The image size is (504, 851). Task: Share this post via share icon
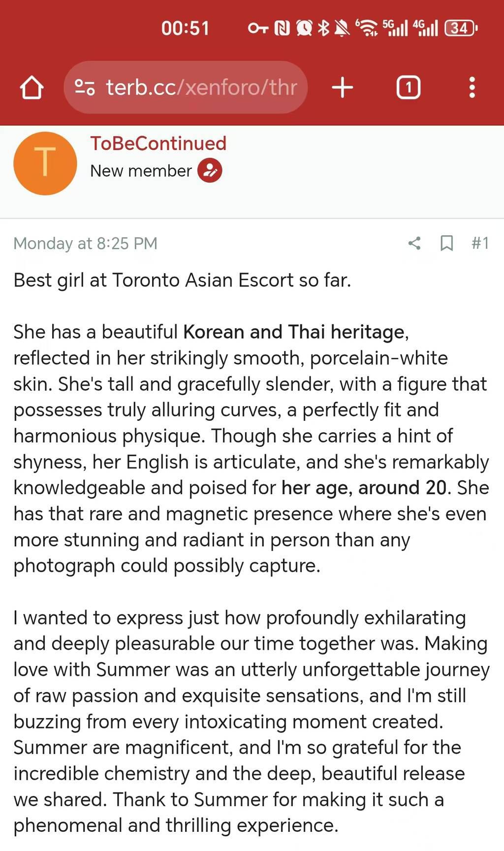click(x=414, y=243)
